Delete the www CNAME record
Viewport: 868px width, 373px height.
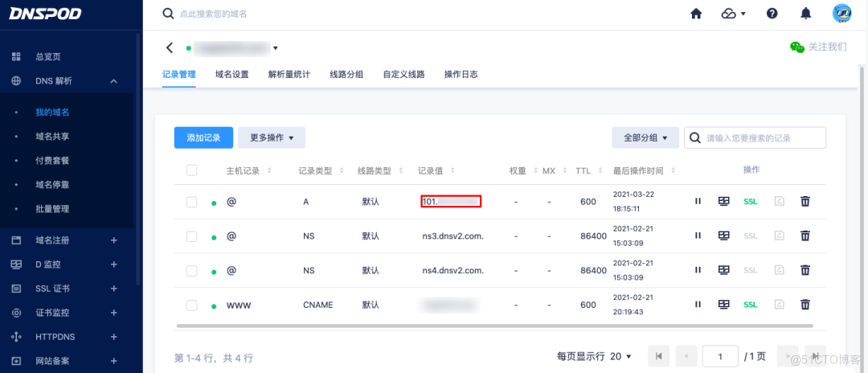point(805,305)
